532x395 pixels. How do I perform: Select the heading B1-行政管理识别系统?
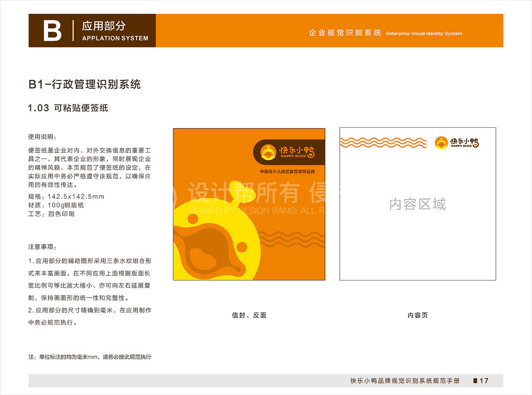(x=85, y=84)
